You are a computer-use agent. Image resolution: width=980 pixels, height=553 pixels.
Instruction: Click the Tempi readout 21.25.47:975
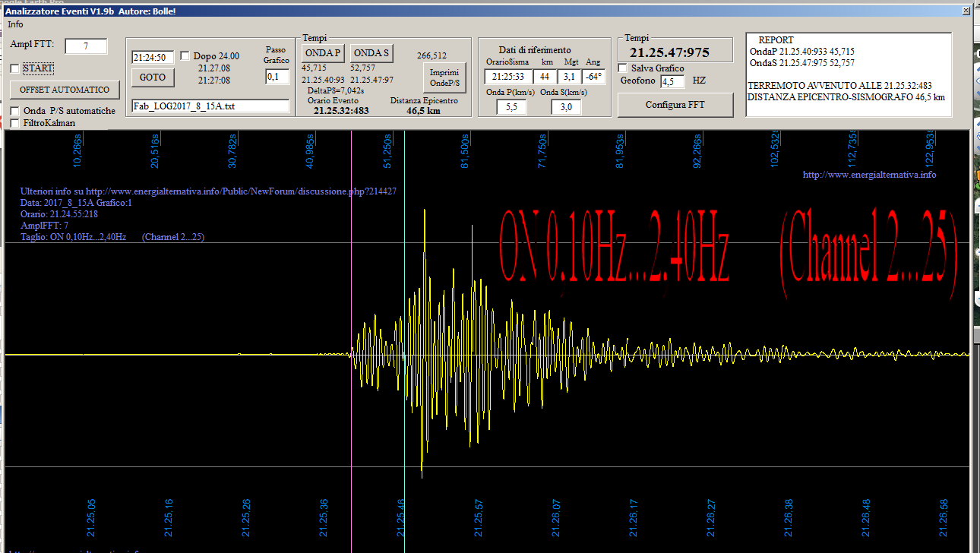click(669, 52)
